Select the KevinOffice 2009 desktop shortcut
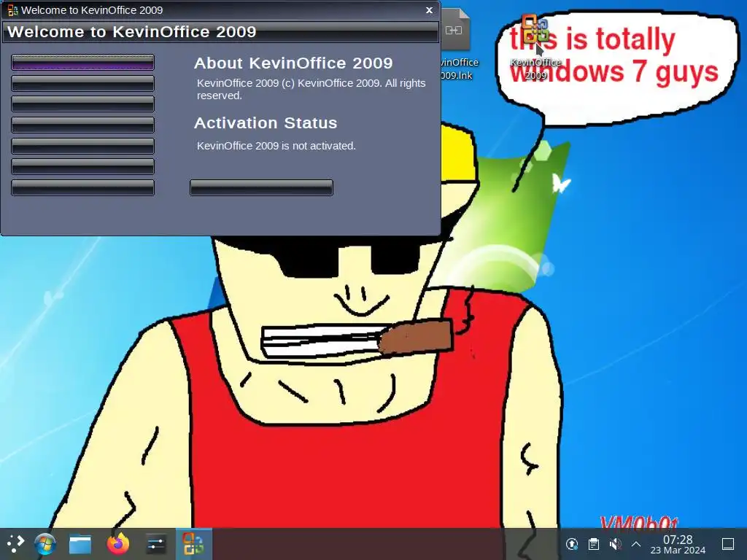This screenshot has height=560, width=747. (x=535, y=47)
